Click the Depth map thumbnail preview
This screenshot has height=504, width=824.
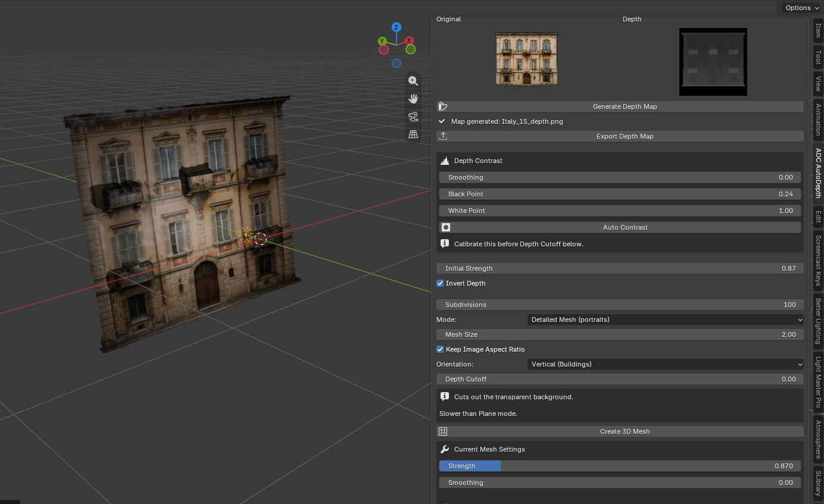(x=713, y=62)
